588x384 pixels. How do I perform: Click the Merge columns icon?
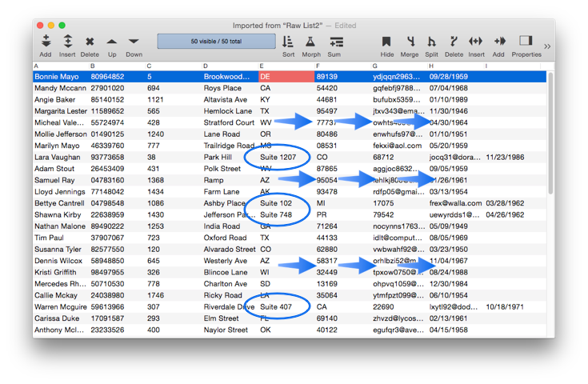(410, 42)
